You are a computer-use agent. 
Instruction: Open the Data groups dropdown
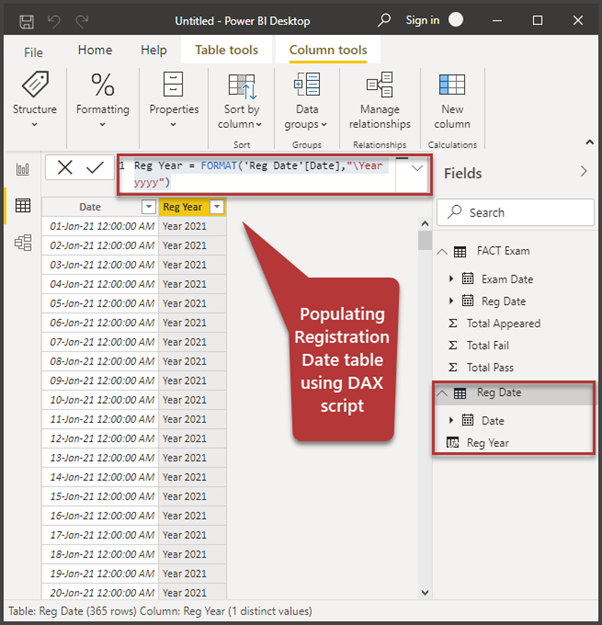[x=306, y=100]
